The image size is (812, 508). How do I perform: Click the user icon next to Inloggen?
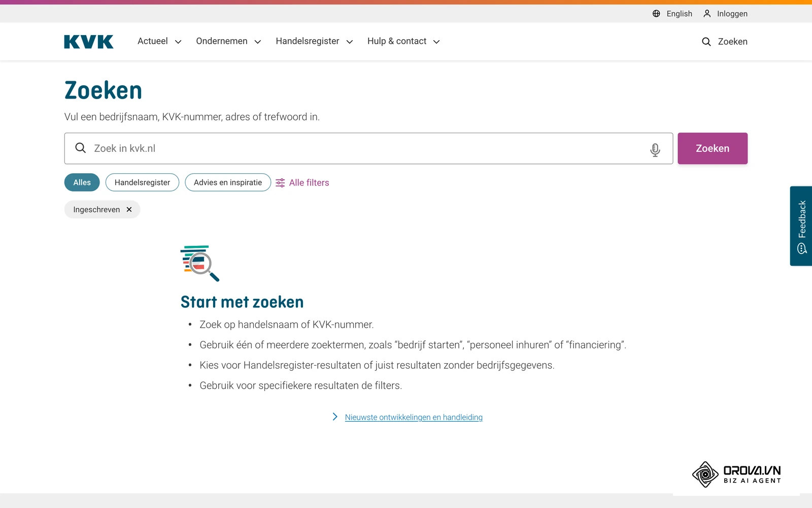pos(707,14)
